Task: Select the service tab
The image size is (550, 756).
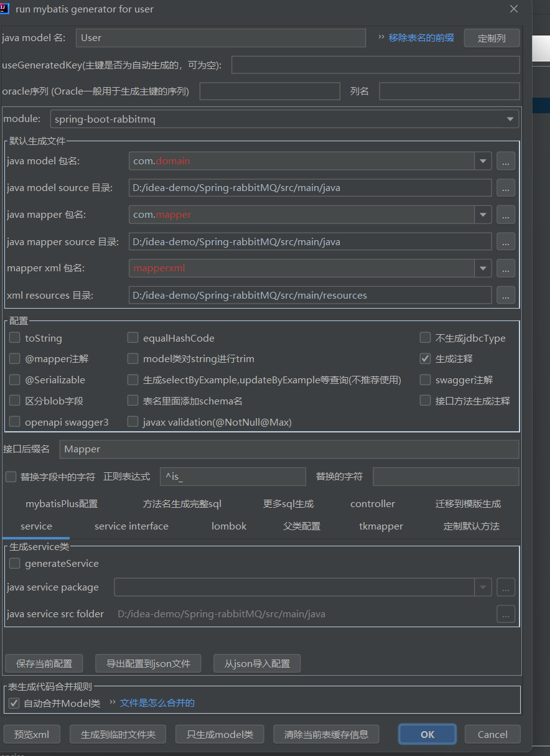Action: tap(36, 526)
